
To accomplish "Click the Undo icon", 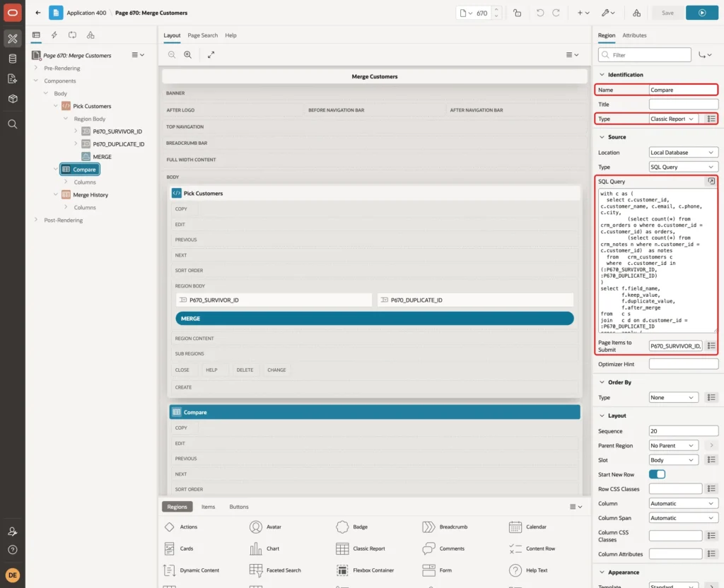I will (539, 13).
